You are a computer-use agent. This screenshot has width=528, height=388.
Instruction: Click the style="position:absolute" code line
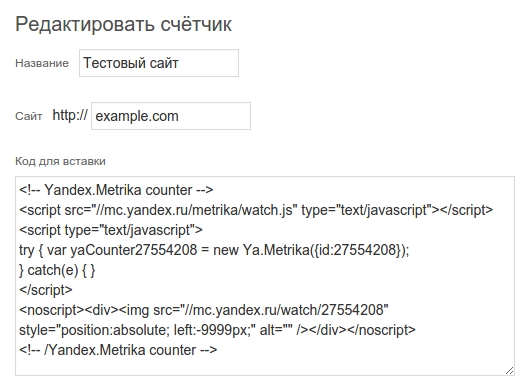tap(217, 330)
